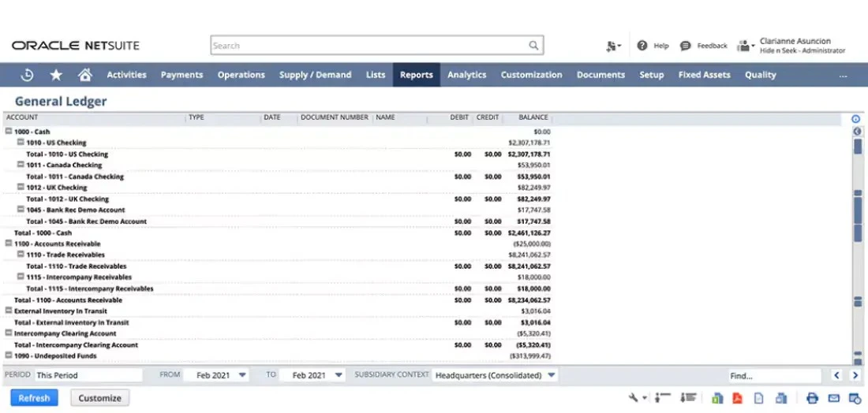Open the Lists menu
868x413 pixels.
tap(376, 75)
